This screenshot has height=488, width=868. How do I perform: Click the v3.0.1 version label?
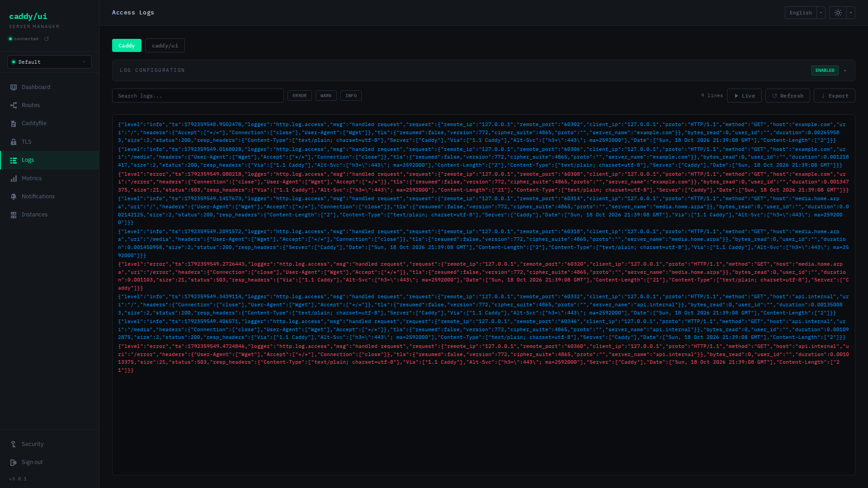tap(18, 479)
